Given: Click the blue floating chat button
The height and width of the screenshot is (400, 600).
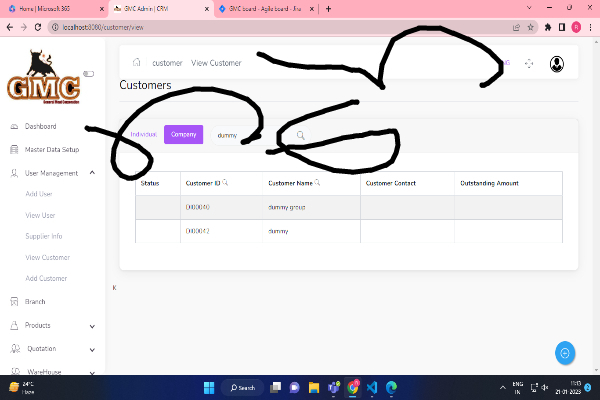Looking at the screenshot, I should (x=565, y=352).
